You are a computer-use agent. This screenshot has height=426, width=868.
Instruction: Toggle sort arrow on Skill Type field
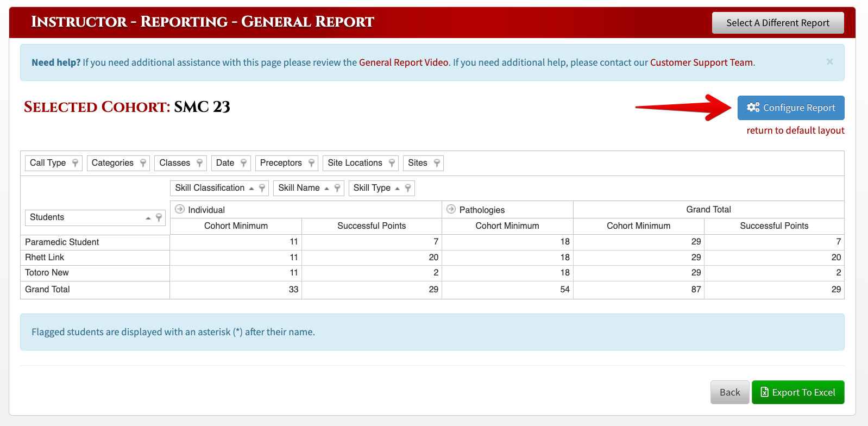pyautogui.click(x=397, y=189)
